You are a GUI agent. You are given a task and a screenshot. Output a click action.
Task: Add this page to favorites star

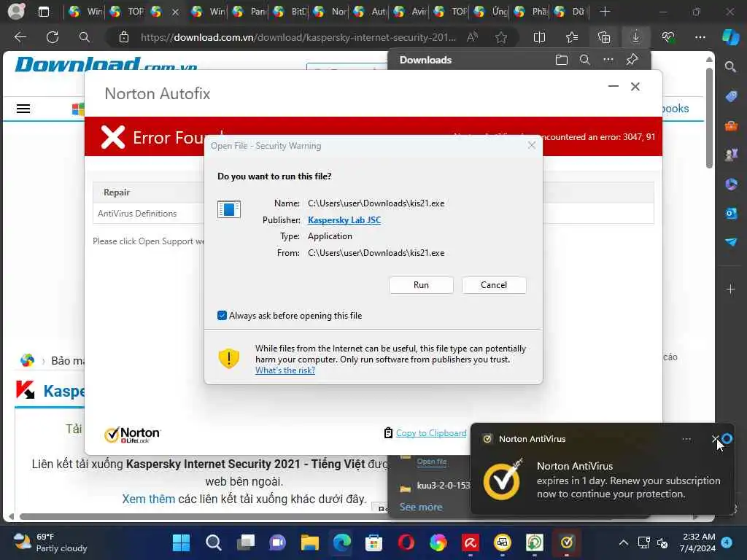pos(500,37)
